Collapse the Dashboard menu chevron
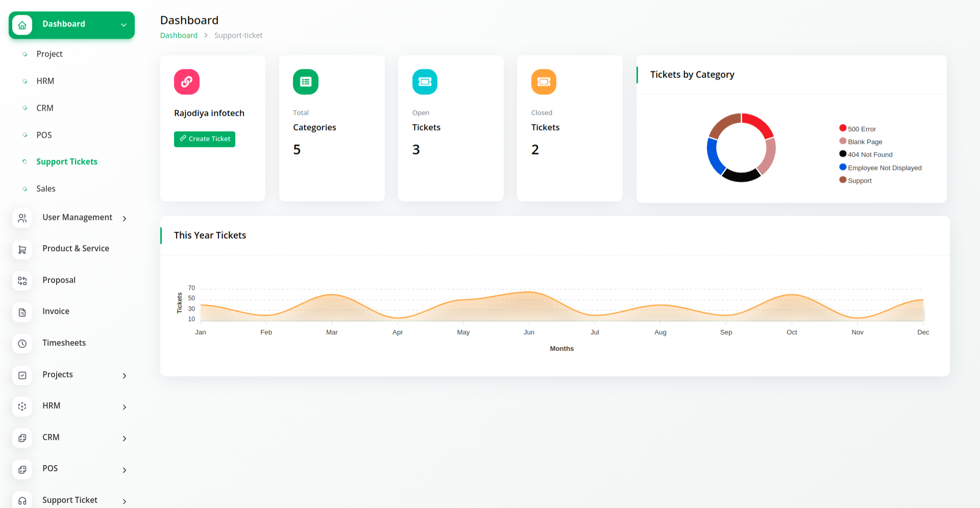The height and width of the screenshot is (508, 980). (x=124, y=25)
